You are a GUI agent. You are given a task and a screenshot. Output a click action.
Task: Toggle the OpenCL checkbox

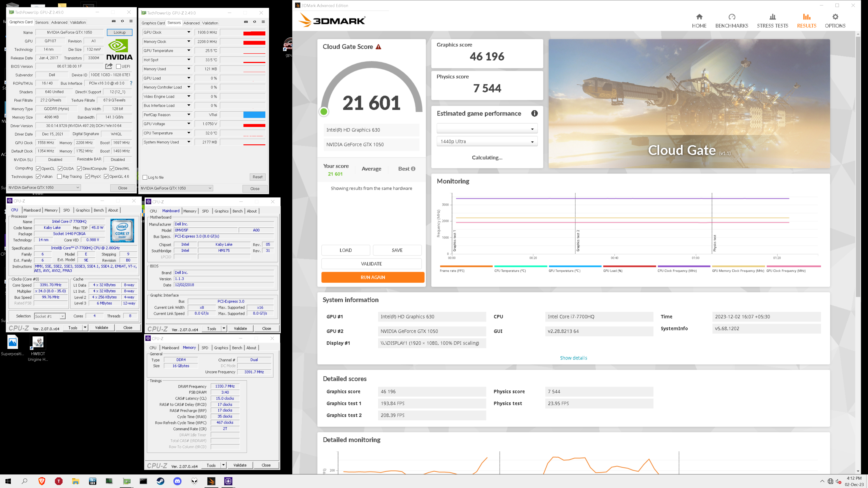pyautogui.click(x=38, y=168)
